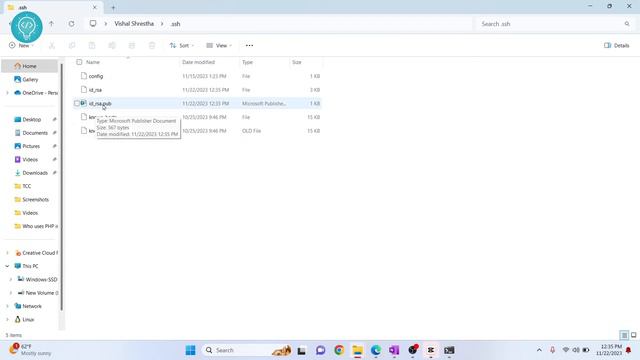Viewport: 640px width, 360px height.
Task: Expand the Linux node
Action: 7,319
